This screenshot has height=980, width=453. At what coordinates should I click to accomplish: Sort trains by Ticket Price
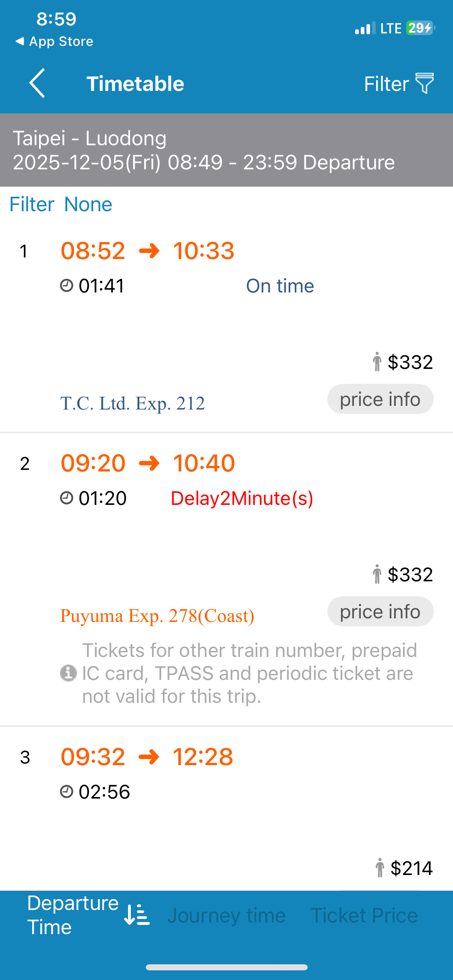pos(364,916)
